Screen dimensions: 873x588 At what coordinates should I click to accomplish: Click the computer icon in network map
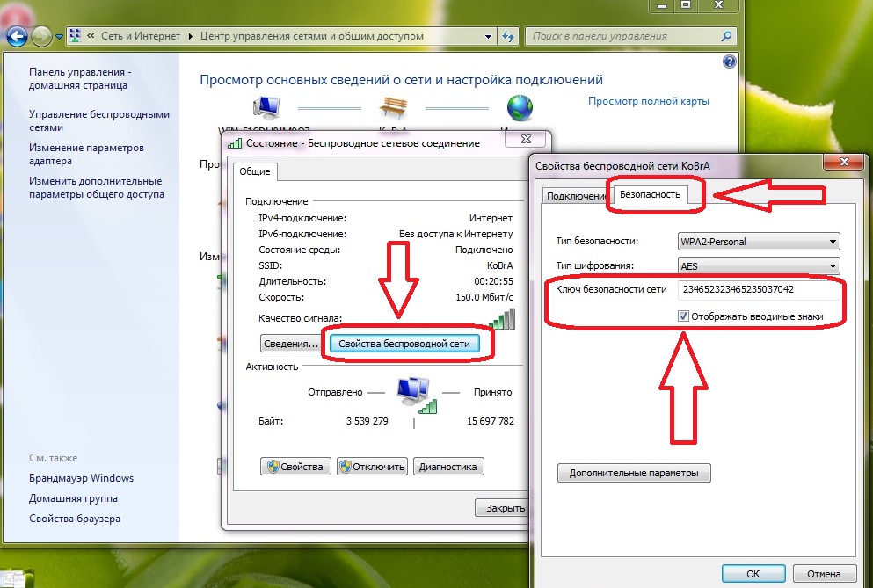click(265, 109)
